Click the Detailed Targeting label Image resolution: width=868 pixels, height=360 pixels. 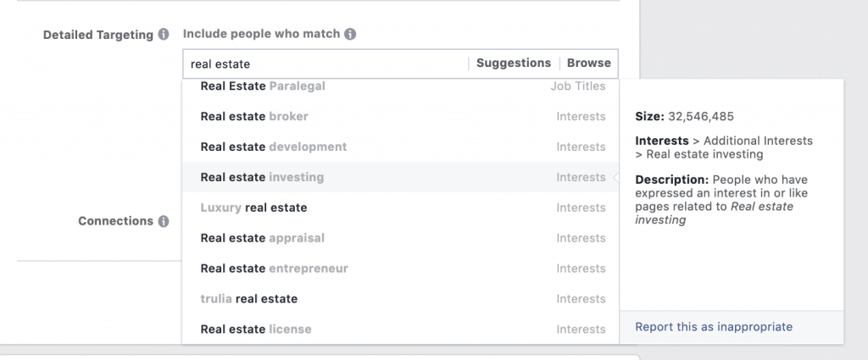98,35
